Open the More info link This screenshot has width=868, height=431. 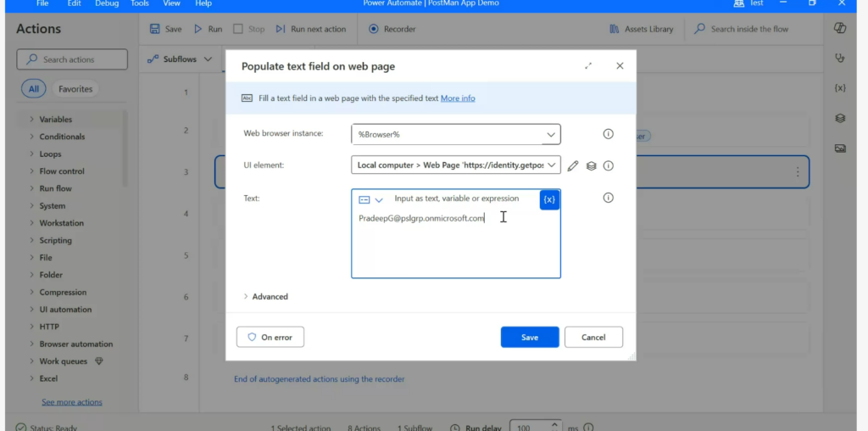(x=457, y=98)
